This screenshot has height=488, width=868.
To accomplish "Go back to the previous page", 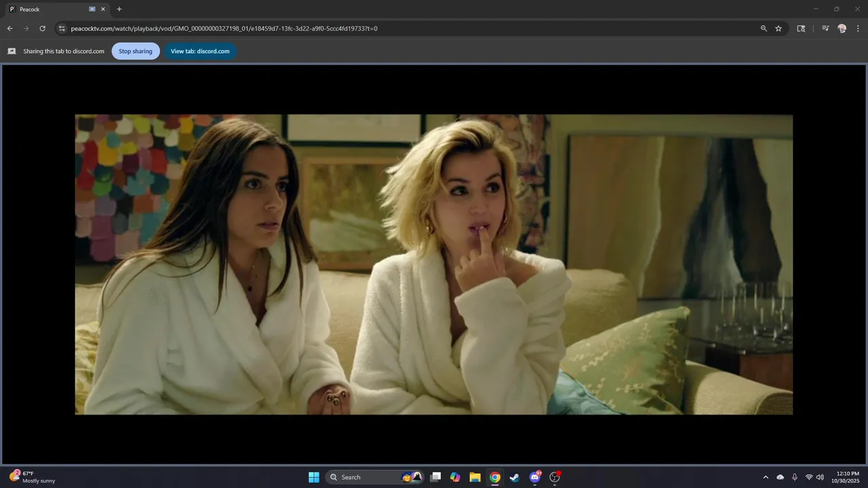I will pyautogui.click(x=9, y=28).
